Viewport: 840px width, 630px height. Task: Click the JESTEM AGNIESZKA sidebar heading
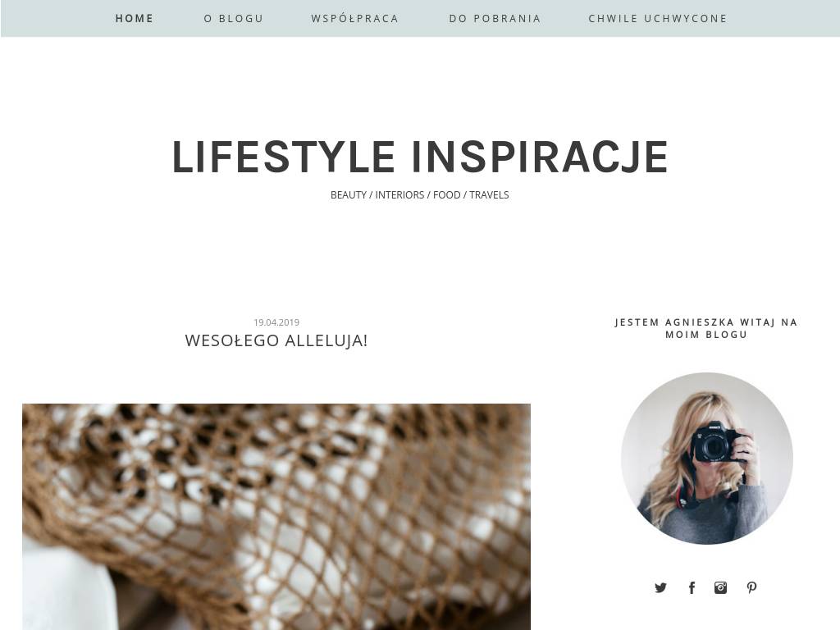pos(706,328)
